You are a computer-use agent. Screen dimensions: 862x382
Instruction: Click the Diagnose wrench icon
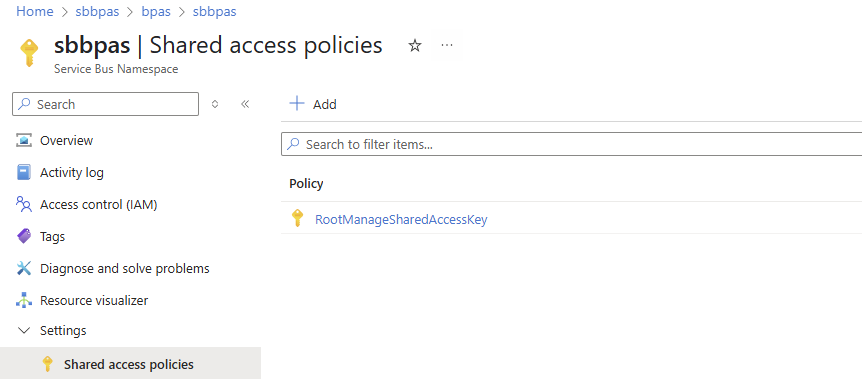(24, 269)
